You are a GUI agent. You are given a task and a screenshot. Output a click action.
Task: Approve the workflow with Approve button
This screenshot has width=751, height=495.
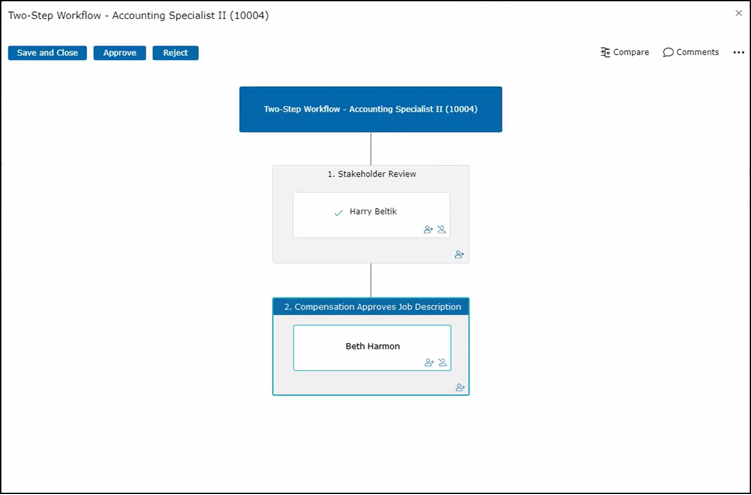pos(120,53)
